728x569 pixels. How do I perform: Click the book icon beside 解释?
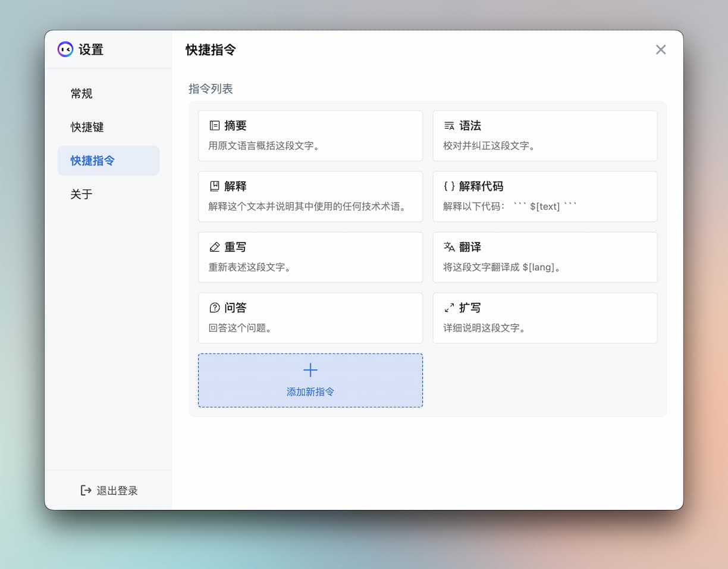(x=215, y=186)
